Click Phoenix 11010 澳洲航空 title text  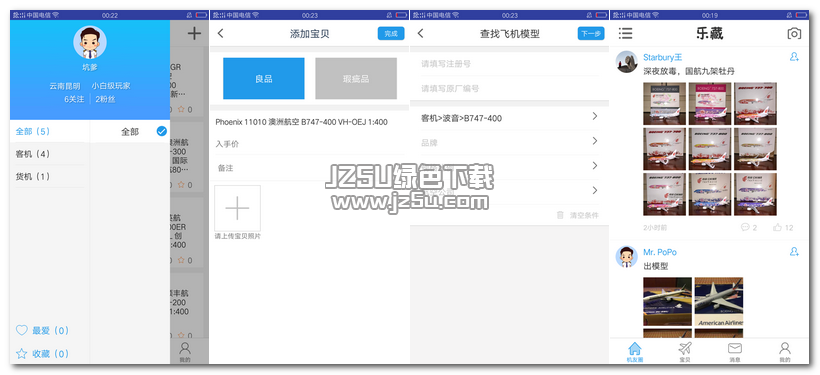301,122
